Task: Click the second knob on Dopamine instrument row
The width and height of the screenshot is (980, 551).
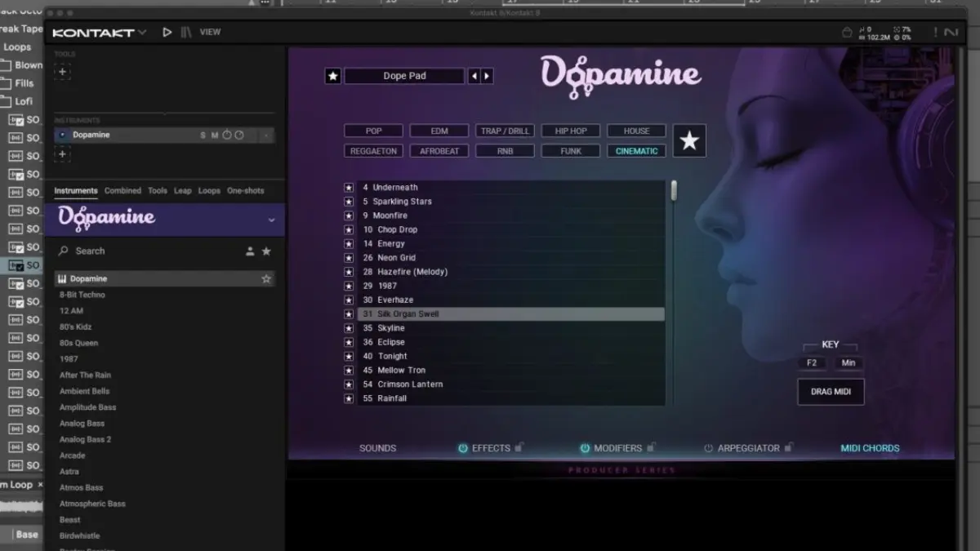Action: coord(239,136)
